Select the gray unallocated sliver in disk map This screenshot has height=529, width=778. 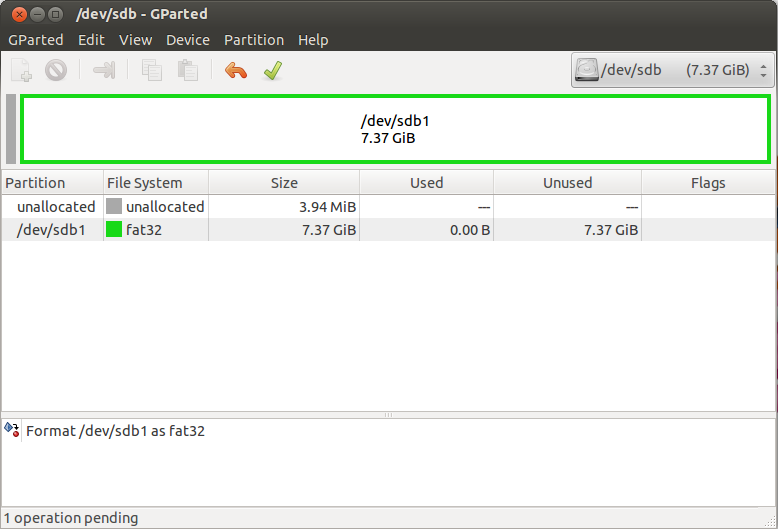(x=11, y=129)
